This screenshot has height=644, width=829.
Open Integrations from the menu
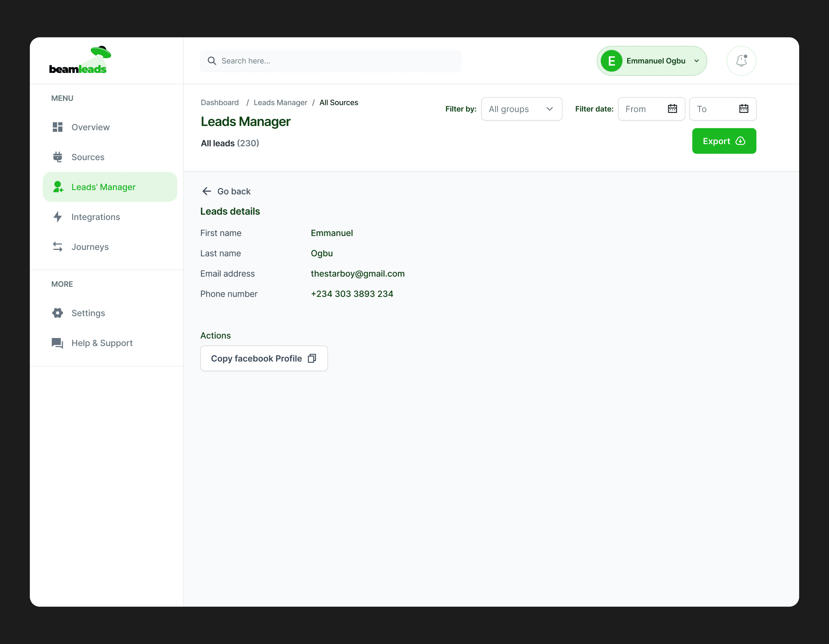[110, 217]
